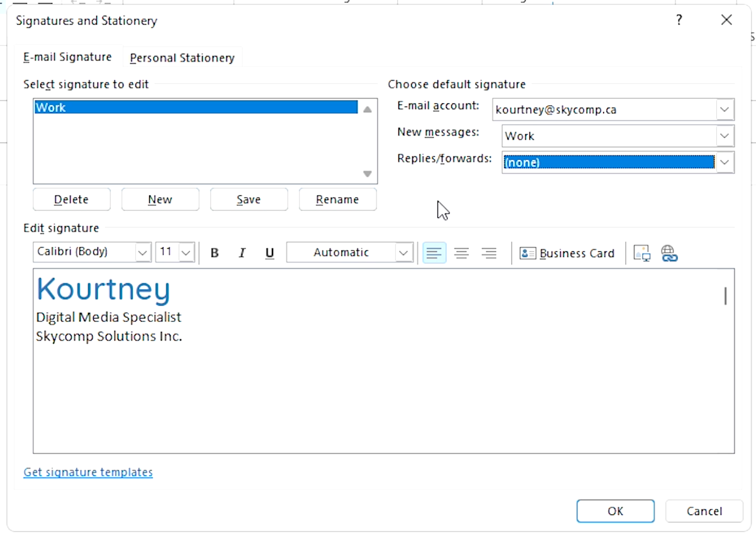Switch to Personal Stationery tab
The width and height of the screenshot is (756, 534).
182,57
